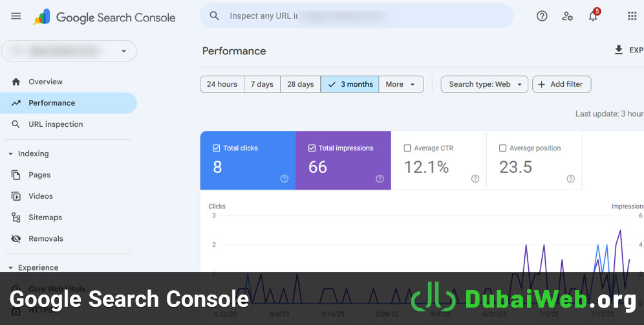Viewport: 644px width, 325px height.
Task: Click the Performance page heading
Action: [x=234, y=51]
